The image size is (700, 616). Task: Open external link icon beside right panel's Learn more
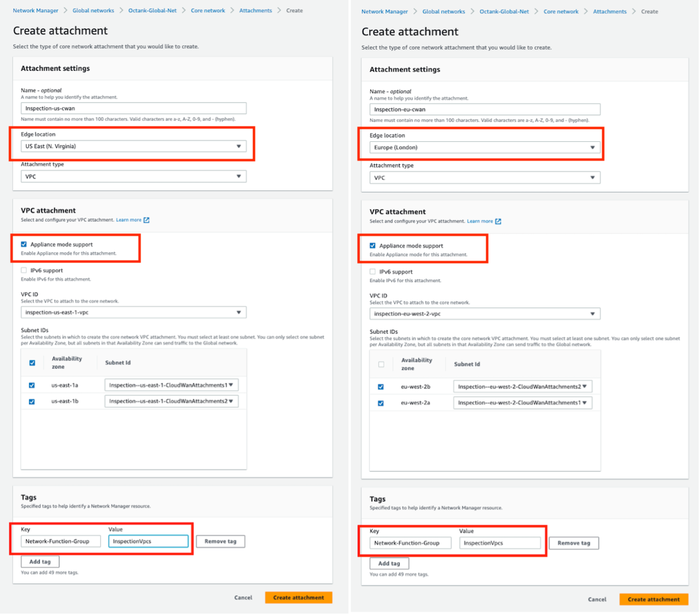(x=498, y=221)
